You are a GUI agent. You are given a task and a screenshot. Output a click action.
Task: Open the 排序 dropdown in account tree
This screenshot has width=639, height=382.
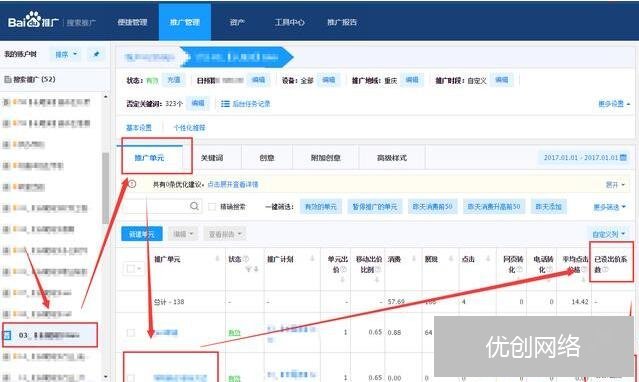click(x=66, y=54)
